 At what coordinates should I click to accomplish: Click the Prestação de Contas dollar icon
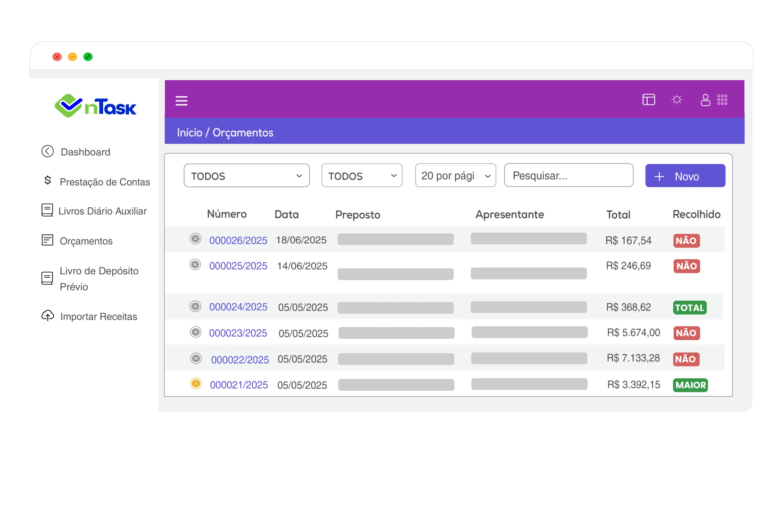pos(47,180)
